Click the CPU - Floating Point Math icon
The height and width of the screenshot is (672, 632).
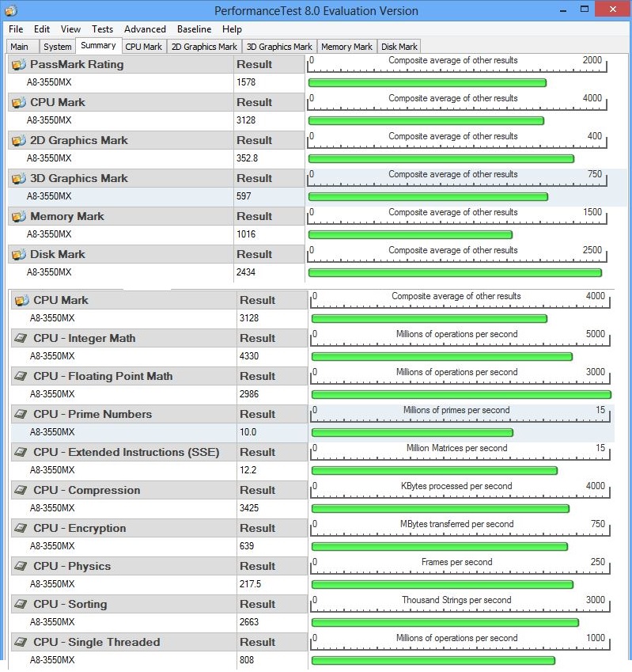[x=21, y=376]
